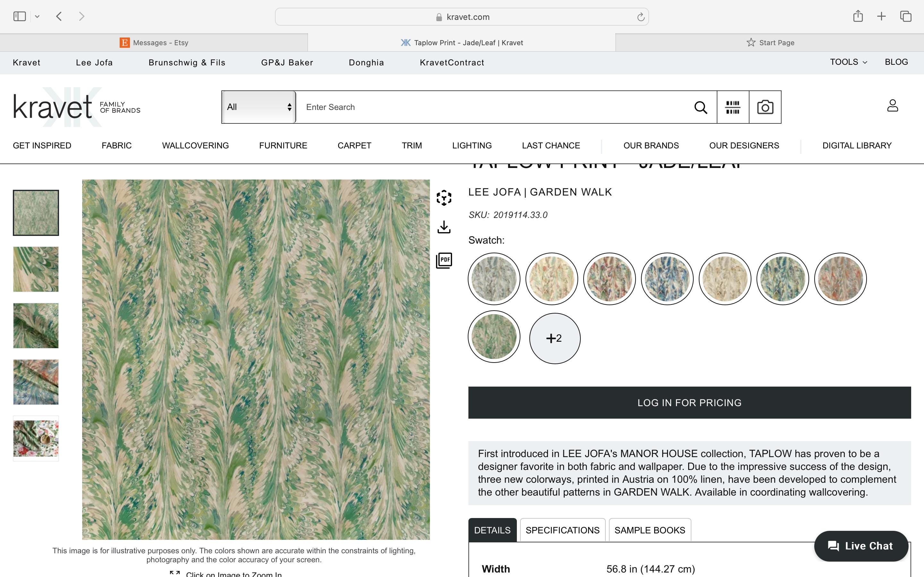Image resolution: width=924 pixels, height=577 pixels.
Task: Switch to the SAMPLE BOOKS tab
Action: pos(649,530)
